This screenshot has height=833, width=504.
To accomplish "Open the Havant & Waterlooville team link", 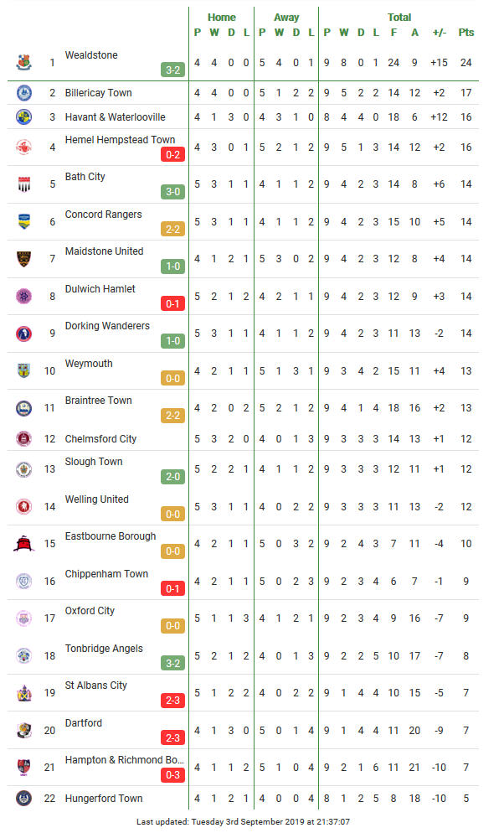I will coord(116,116).
